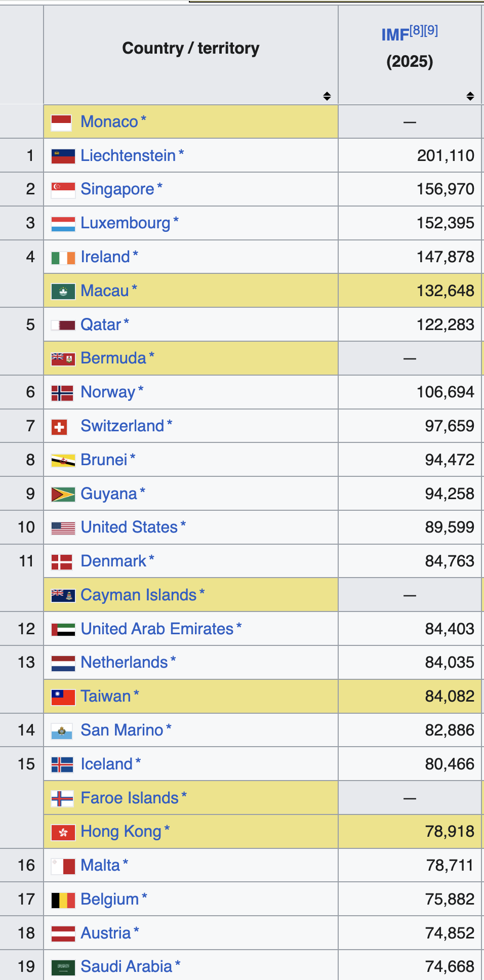Click the Hong Kong flag icon
Image resolution: width=484 pixels, height=980 pixels.
coord(63,832)
